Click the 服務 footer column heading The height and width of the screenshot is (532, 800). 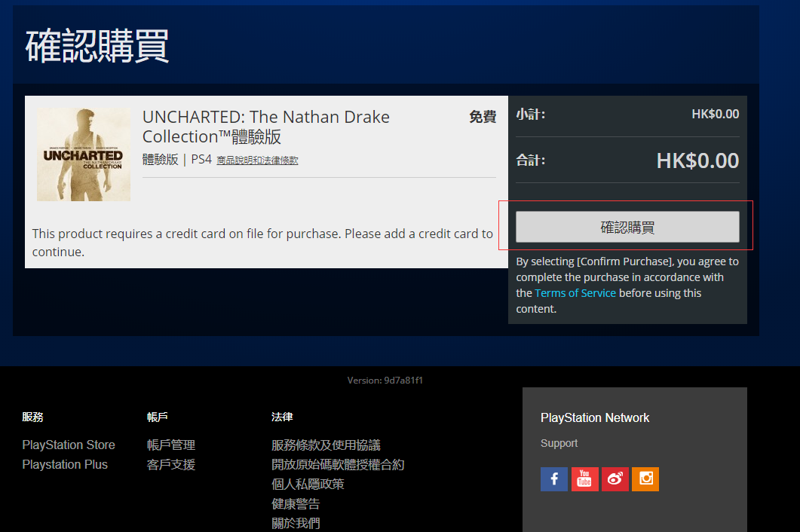(x=32, y=417)
